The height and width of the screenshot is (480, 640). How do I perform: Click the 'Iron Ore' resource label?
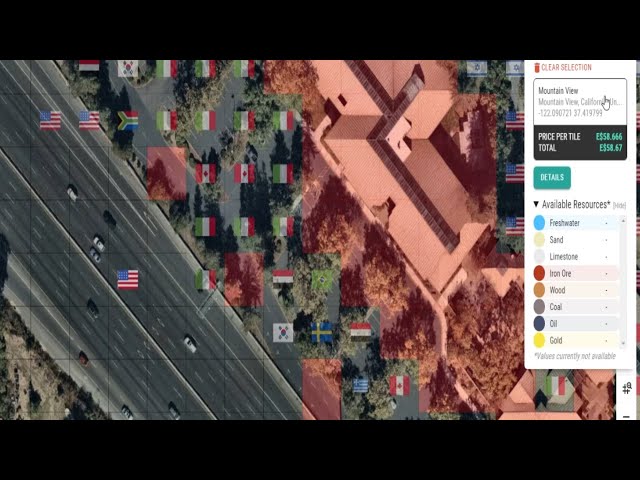[560, 273]
